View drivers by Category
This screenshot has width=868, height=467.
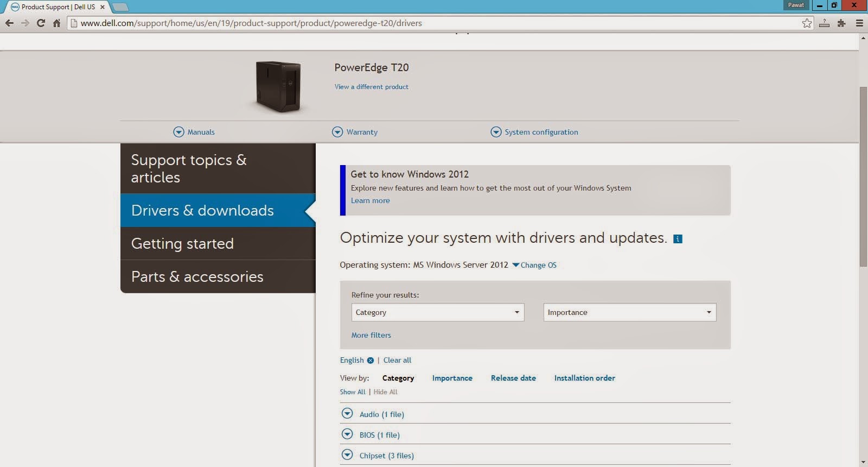click(x=398, y=378)
